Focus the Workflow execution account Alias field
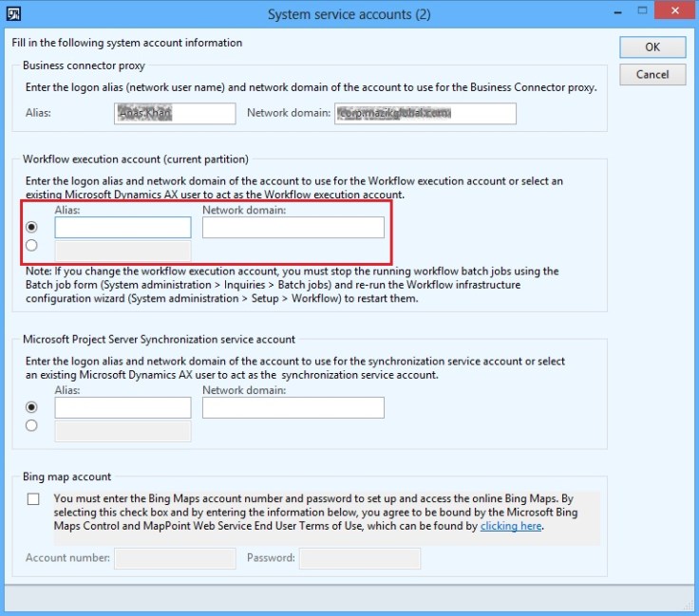Screen dimensions: 699x616 pos(123,228)
